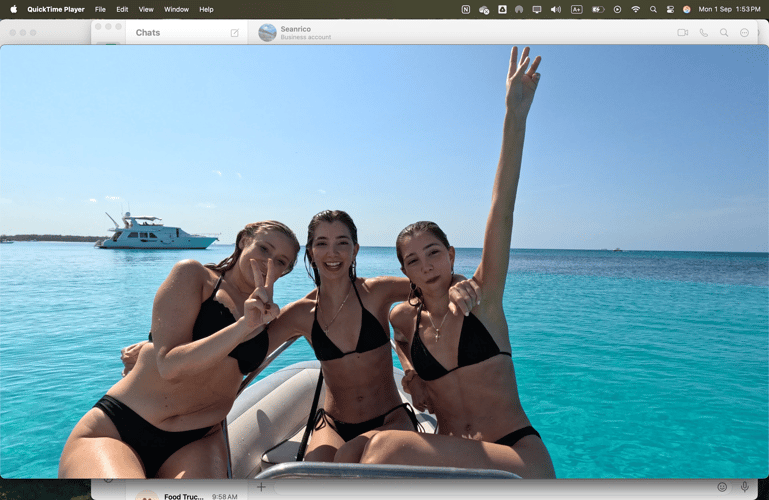Open the View menu
769x500 pixels.
tap(146, 9)
